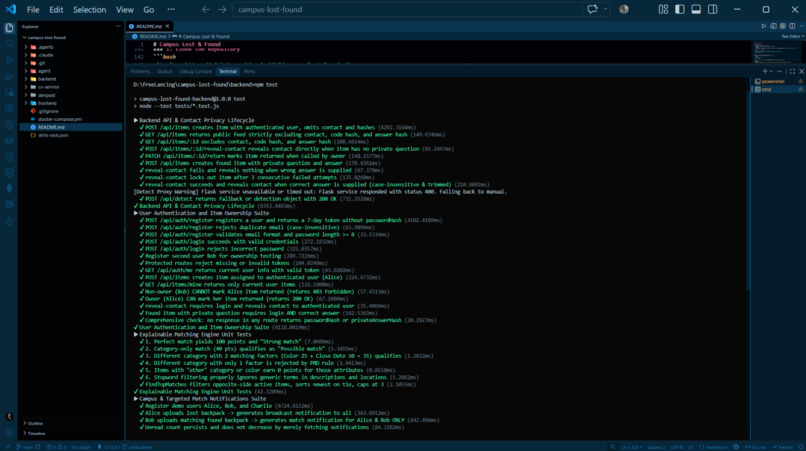Open the Accounts icon in activity bar
806x451 pixels.
pos(9,417)
